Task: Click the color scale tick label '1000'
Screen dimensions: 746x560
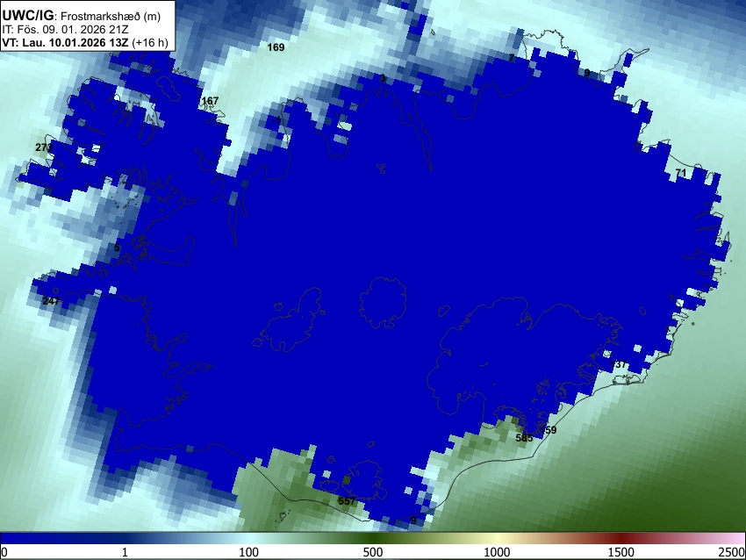Action: (497, 552)
